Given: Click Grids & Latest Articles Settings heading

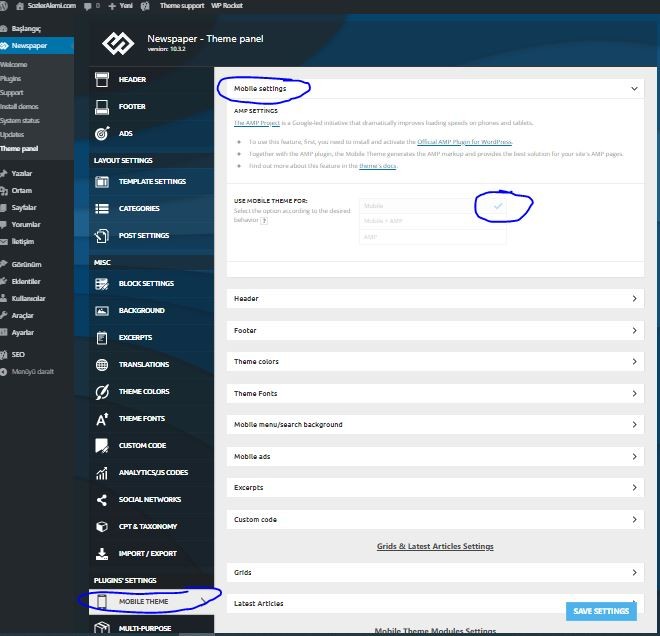Looking at the screenshot, I should (x=435, y=546).
